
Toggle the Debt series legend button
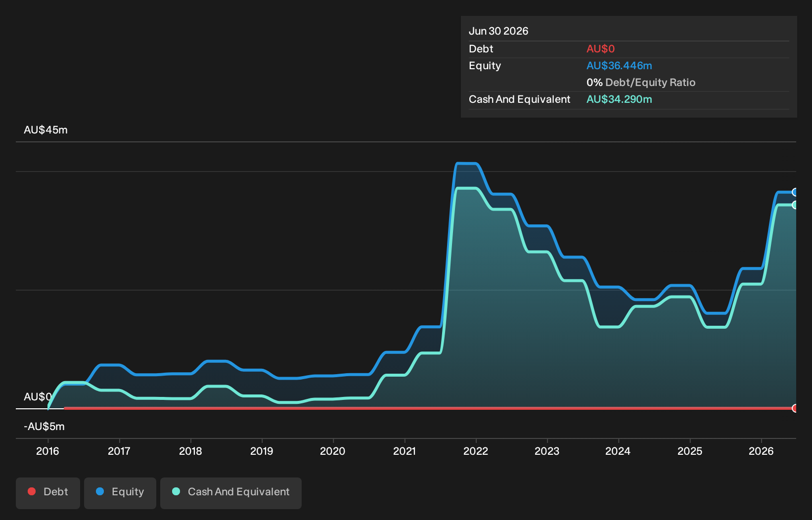coord(48,493)
